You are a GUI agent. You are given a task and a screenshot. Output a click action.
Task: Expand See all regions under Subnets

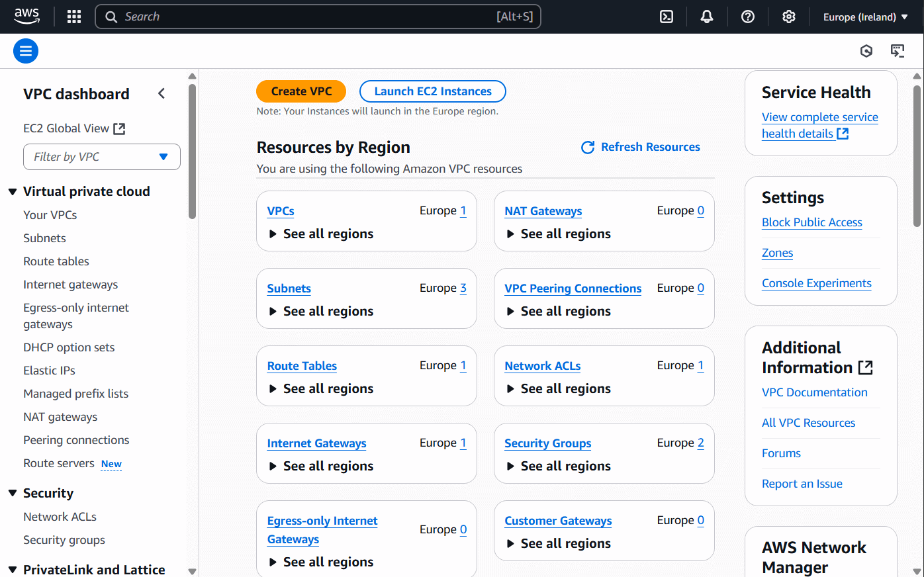(x=321, y=311)
